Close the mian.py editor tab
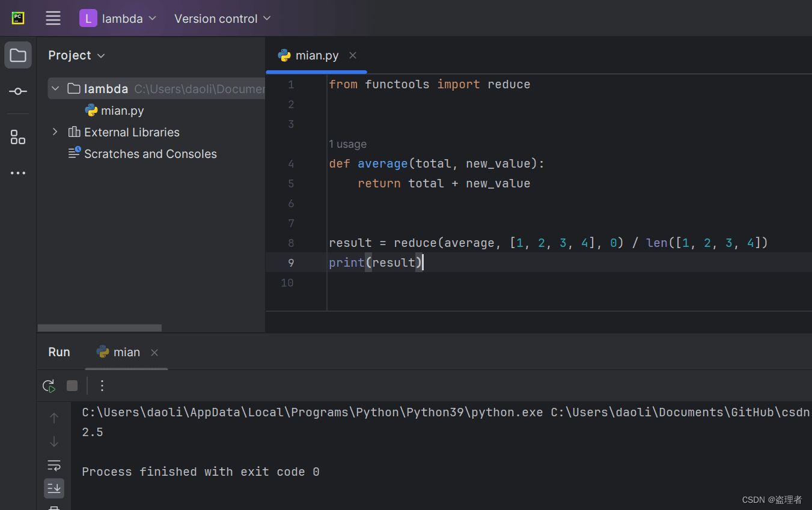 click(353, 55)
